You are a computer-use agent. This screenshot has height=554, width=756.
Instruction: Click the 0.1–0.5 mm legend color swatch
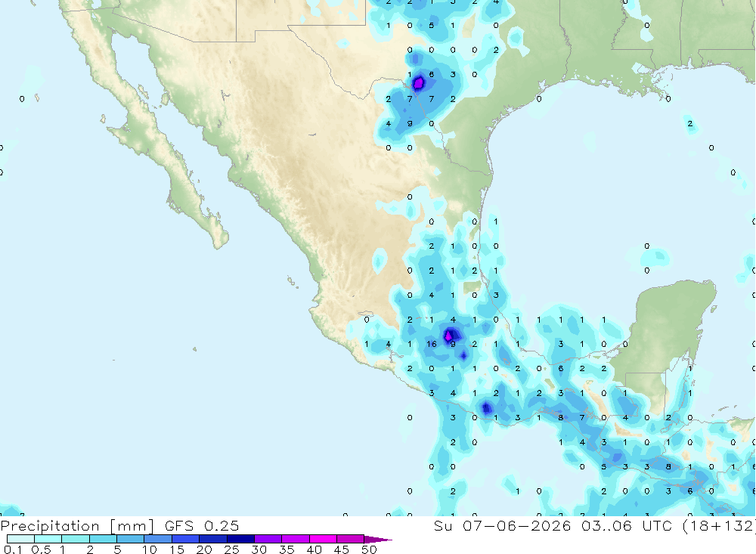pos(20,539)
